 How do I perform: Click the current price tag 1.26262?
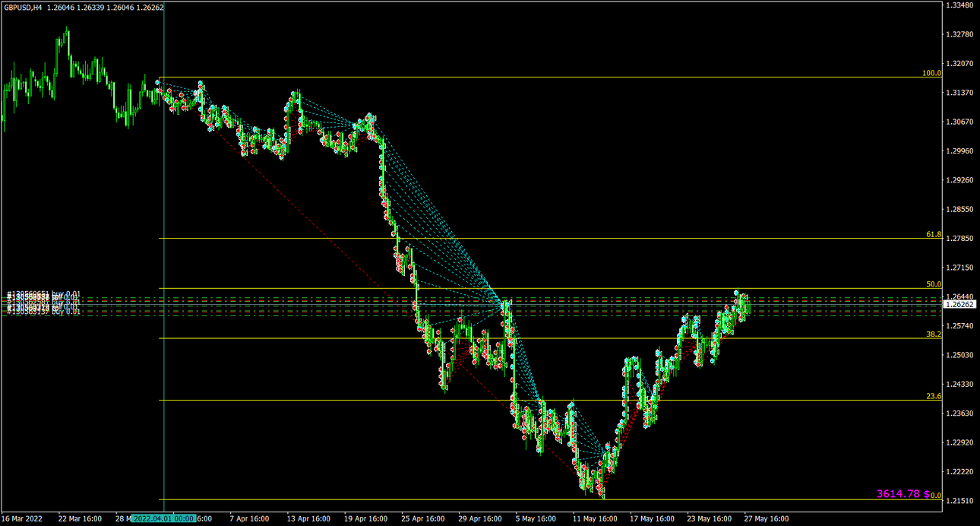[x=961, y=305]
